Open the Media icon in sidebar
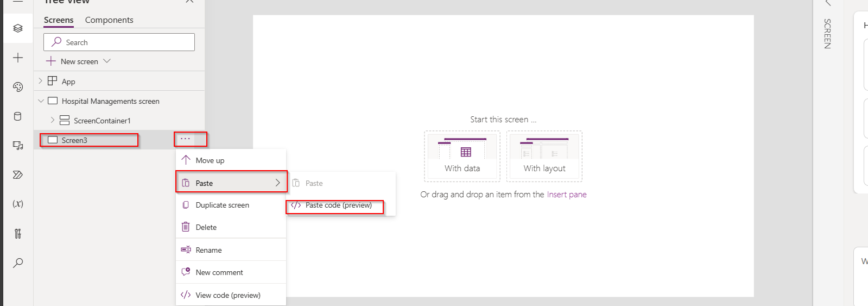Screen dimensions: 868x306 tap(18, 146)
